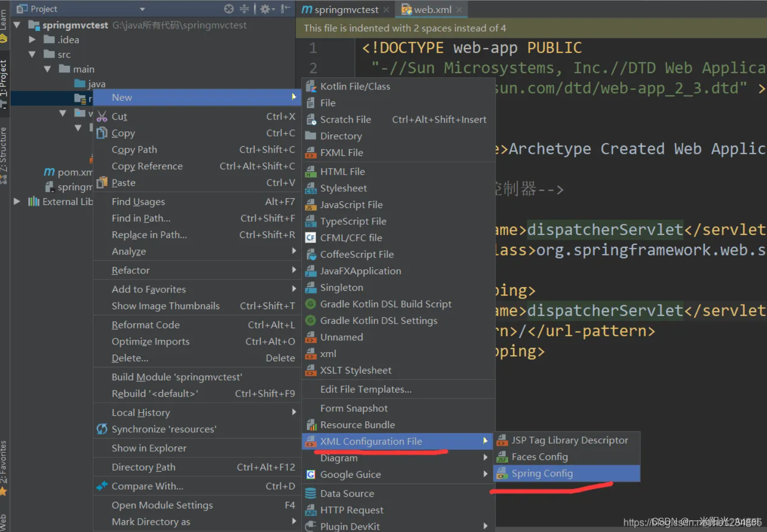767x532 pixels.
Task: Open the Project view dropdown
Action: [x=142, y=9]
